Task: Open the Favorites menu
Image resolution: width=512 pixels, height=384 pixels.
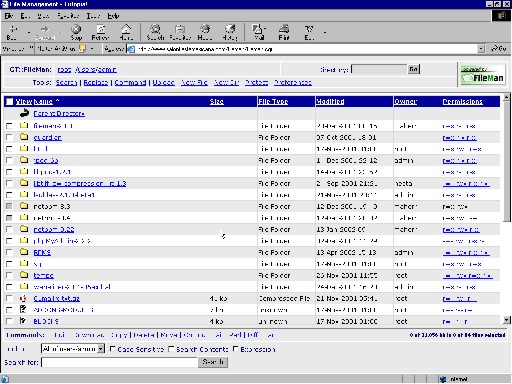Action: tap(68, 16)
